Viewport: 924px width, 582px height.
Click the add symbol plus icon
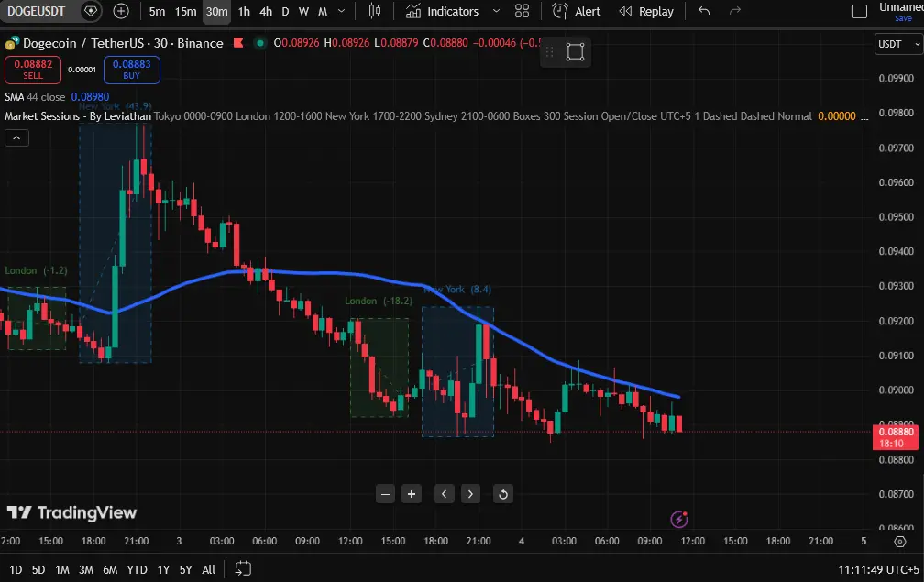click(121, 11)
